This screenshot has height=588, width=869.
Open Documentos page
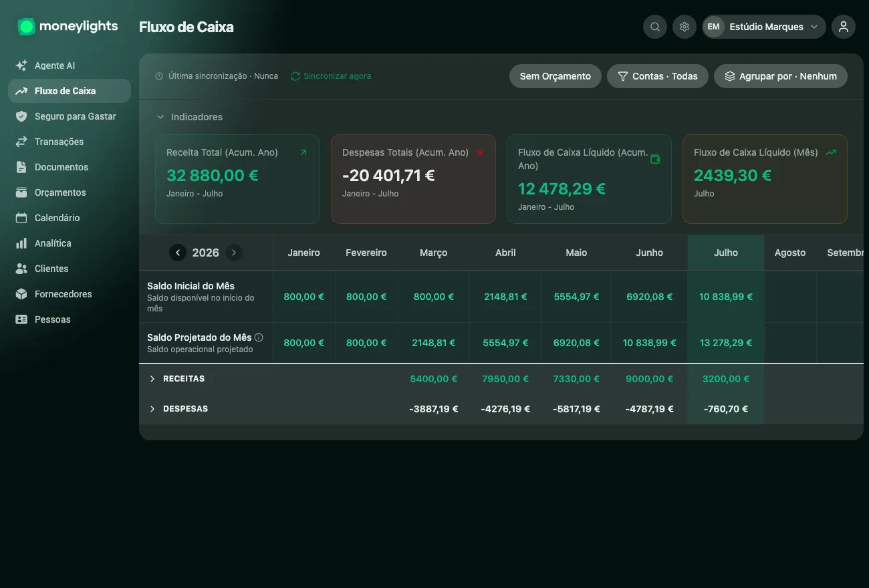pos(70,167)
